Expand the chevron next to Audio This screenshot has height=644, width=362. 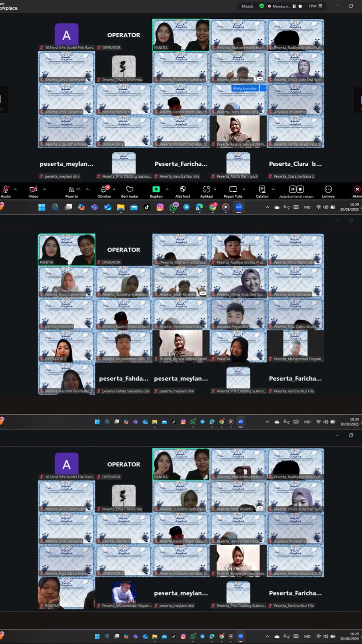point(15,189)
